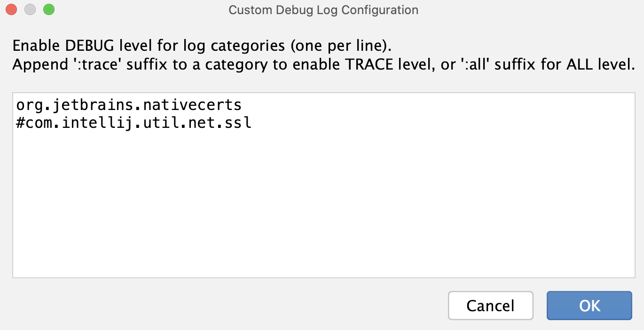The image size is (644, 330).
Task: Click the red close traffic light
Action: (11, 9)
